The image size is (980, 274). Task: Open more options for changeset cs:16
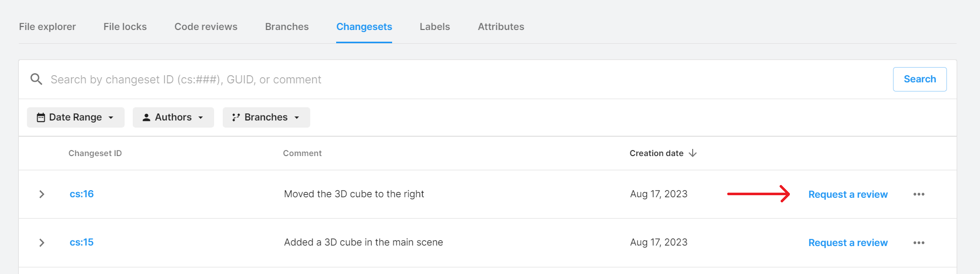[918, 194]
